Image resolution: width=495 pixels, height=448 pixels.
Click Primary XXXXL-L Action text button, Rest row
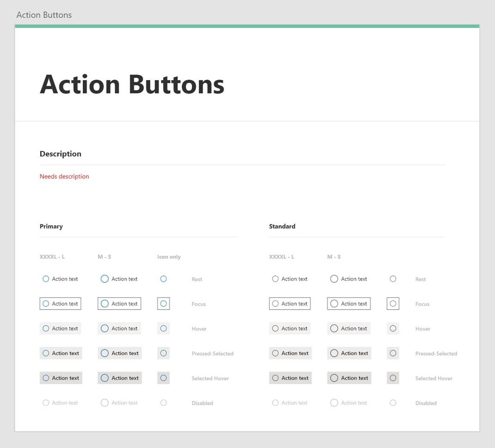tap(60, 279)
